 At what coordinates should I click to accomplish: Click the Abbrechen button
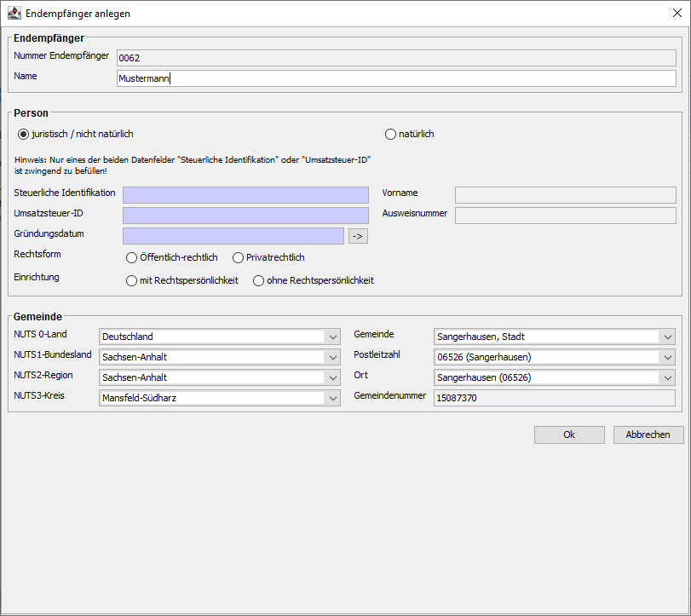pyautogui.click(x=648, y=435)
